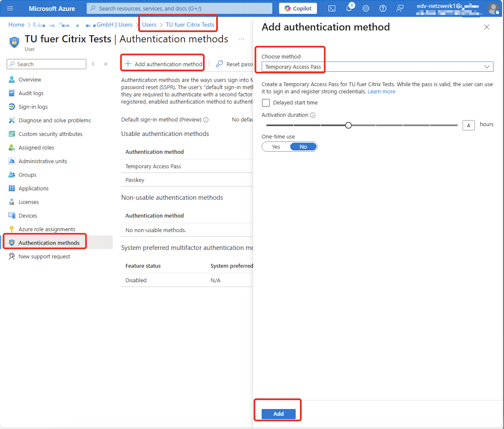Open Assigned roles in the sidebar
This screenshot has width=504, height=429.
pos(36,148)
